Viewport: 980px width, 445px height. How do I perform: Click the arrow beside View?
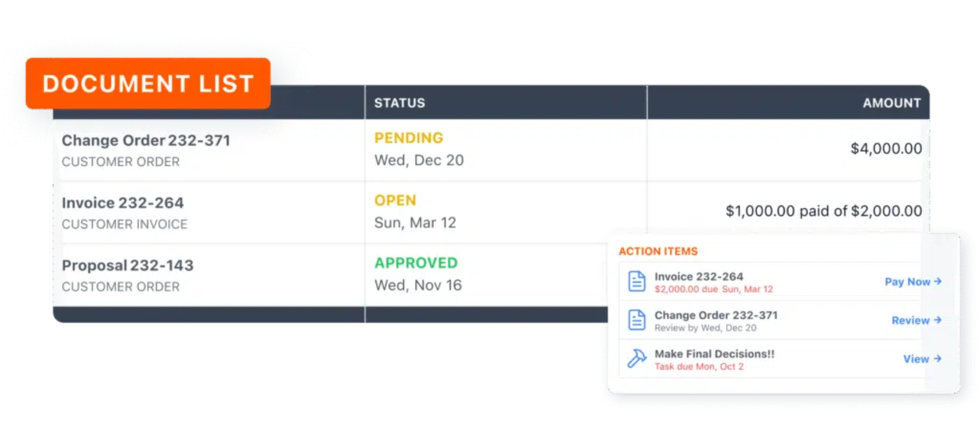[x=938, y=359]
